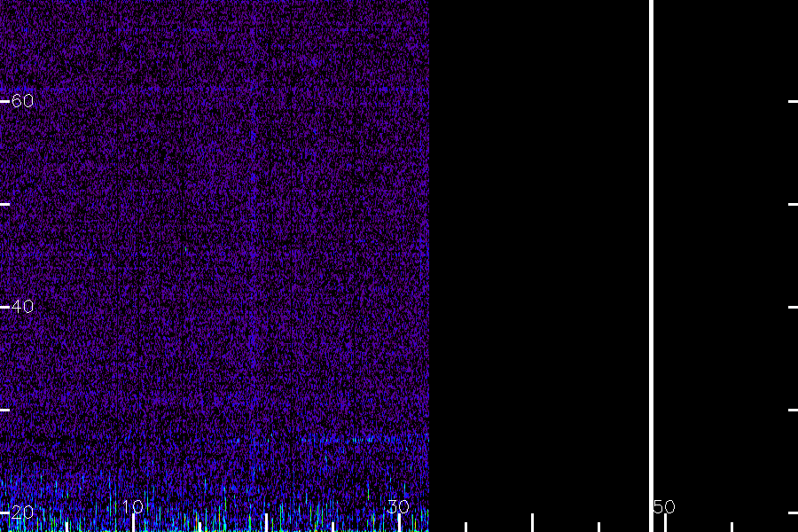Click the "40" frequency axis label
This screenshot has height=532, width=798.
pyautogui.click(x=22, y=307)
